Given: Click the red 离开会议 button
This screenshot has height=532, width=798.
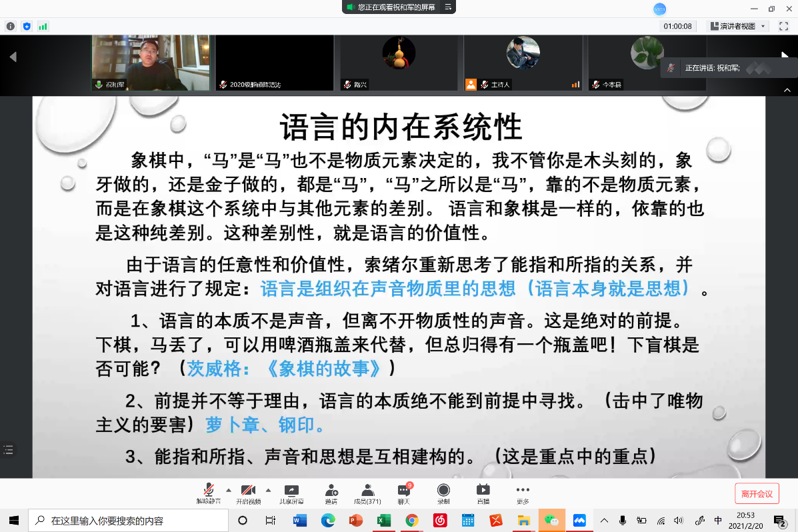Looking at the screenshot, I should coord(757,494).
